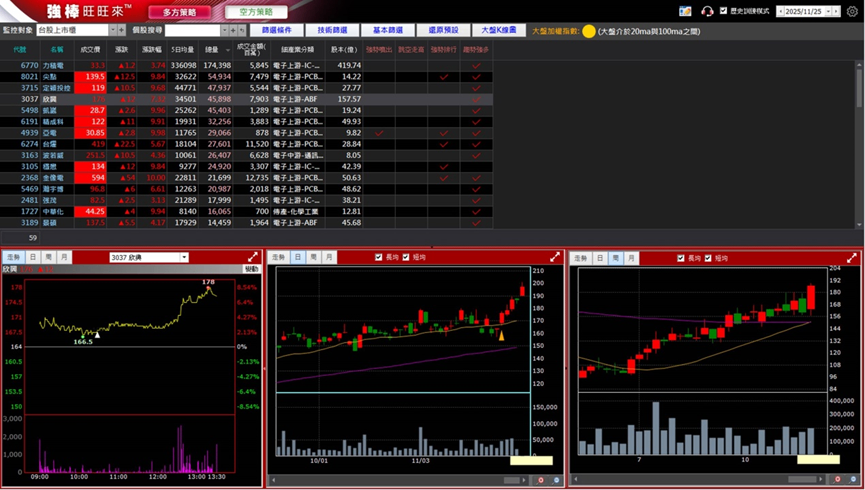Viewport: 865px width, 490px height.
Task: Click the yellow market index indicator circle
Action: 589,31
